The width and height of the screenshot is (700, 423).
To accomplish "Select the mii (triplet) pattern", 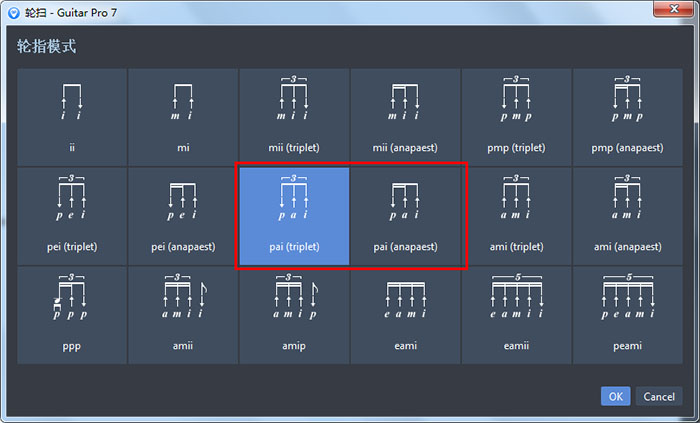I will point(294,116).
